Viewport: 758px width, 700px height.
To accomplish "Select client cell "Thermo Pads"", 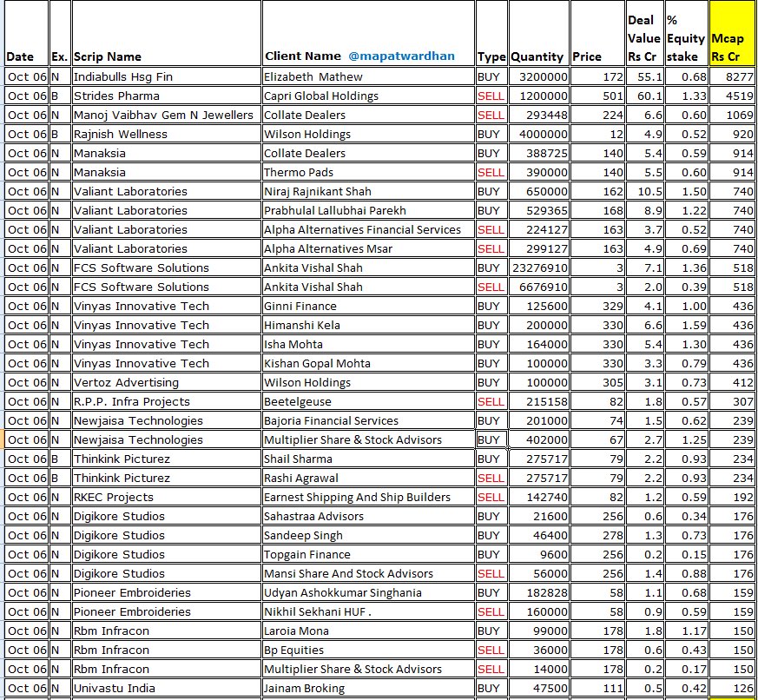I will click(368, 172).
